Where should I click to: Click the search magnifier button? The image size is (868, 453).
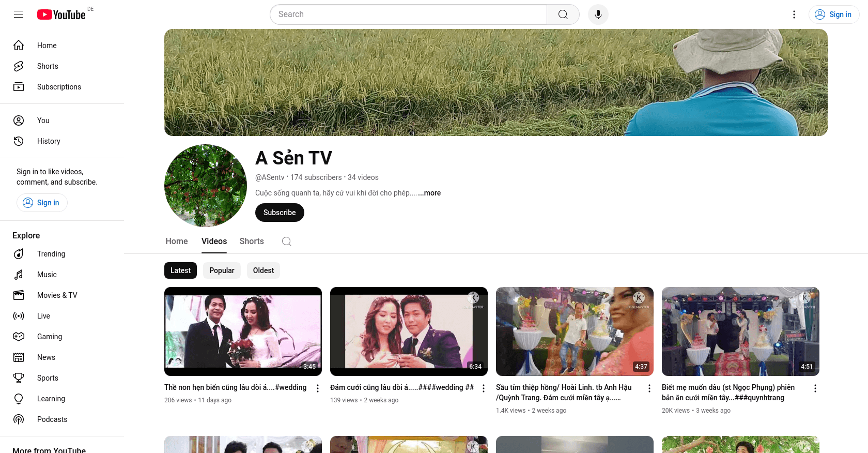pyautogui.click(x=563, y=14)
